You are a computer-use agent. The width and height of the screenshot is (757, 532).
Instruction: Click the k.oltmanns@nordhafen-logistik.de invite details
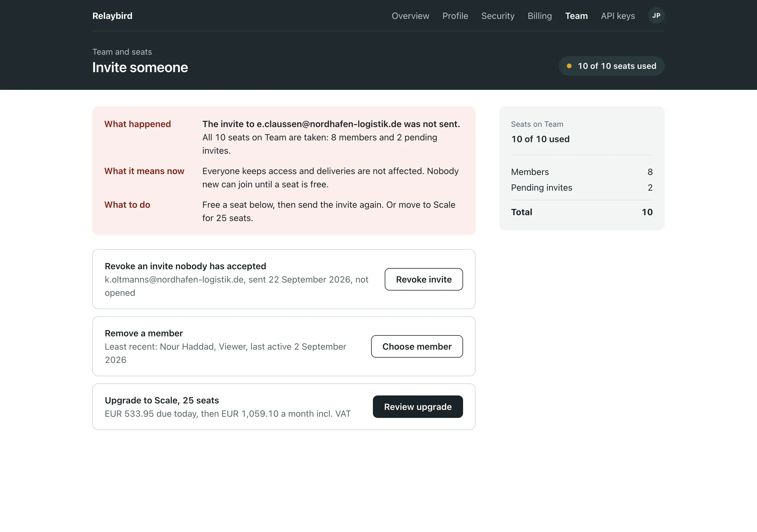(x=236, y=286)
